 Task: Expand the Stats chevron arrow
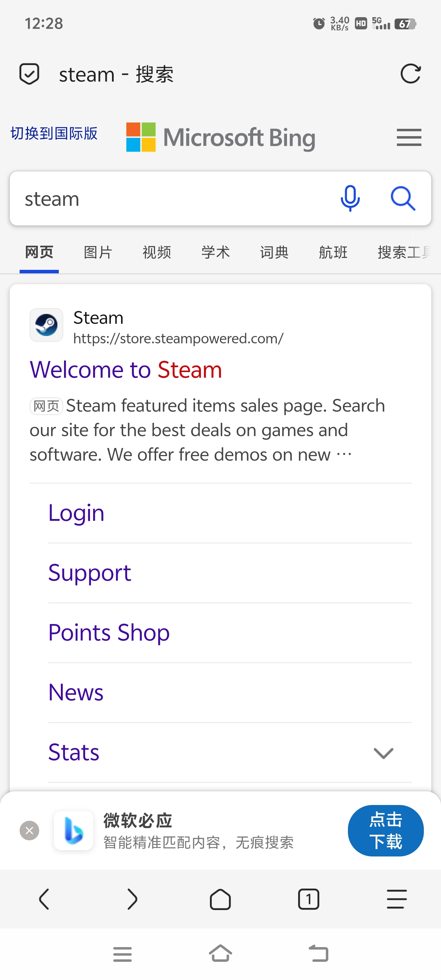click(383, 753)
